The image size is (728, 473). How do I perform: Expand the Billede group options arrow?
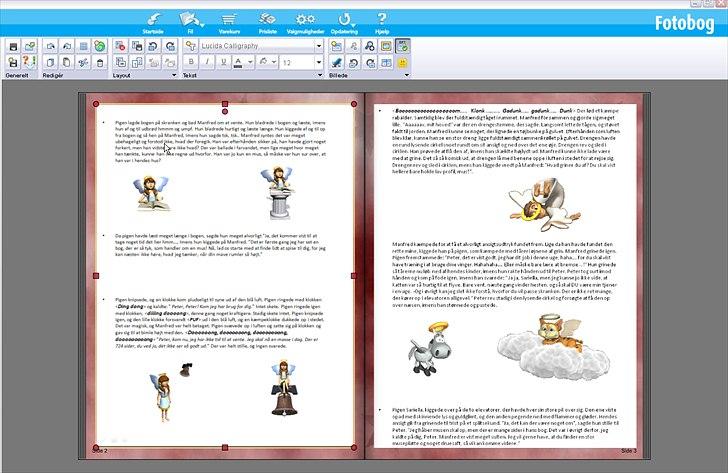(407, 75)
